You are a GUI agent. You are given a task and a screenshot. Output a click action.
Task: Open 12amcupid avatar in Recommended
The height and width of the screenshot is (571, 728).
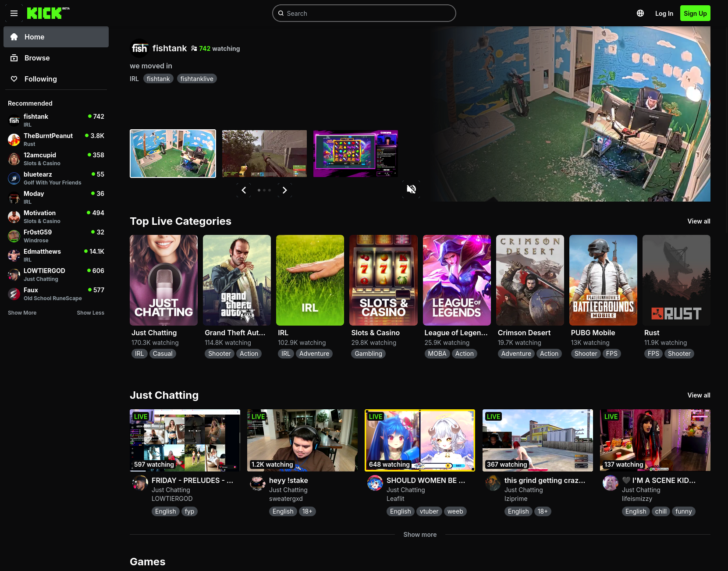coord(14,159)
